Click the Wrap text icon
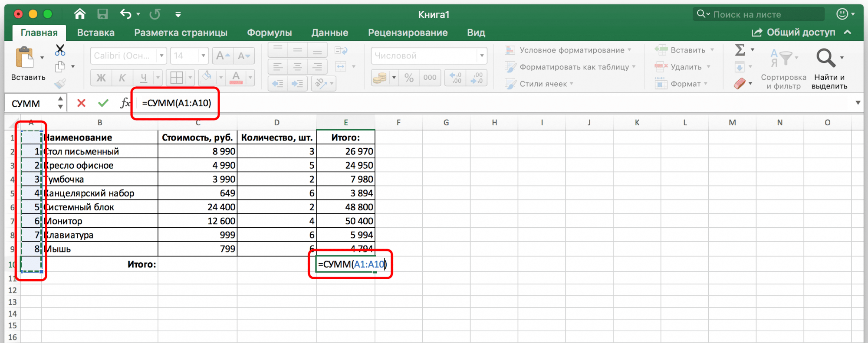The image size is (868, 343). click(341, 51)
